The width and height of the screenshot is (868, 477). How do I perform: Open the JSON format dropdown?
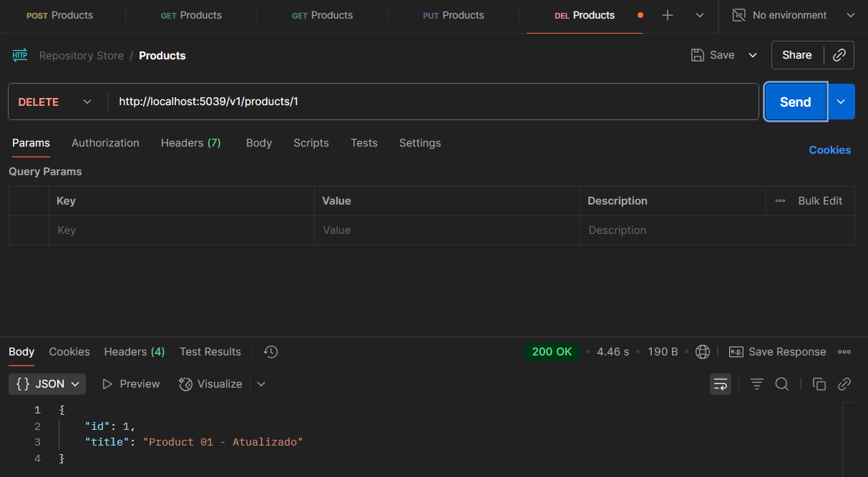47,384
